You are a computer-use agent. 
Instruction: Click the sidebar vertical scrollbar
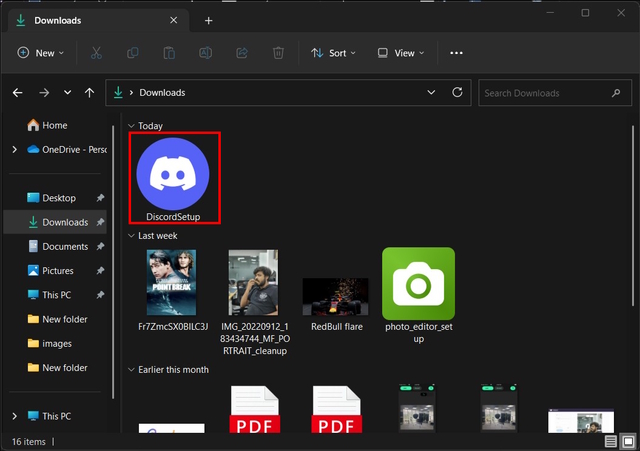pyautogui.click(x=113, y=261)
